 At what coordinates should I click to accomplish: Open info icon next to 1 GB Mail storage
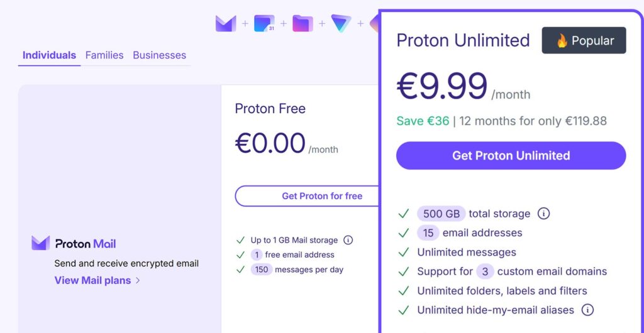pyautogui.click(x=348, y=240)
